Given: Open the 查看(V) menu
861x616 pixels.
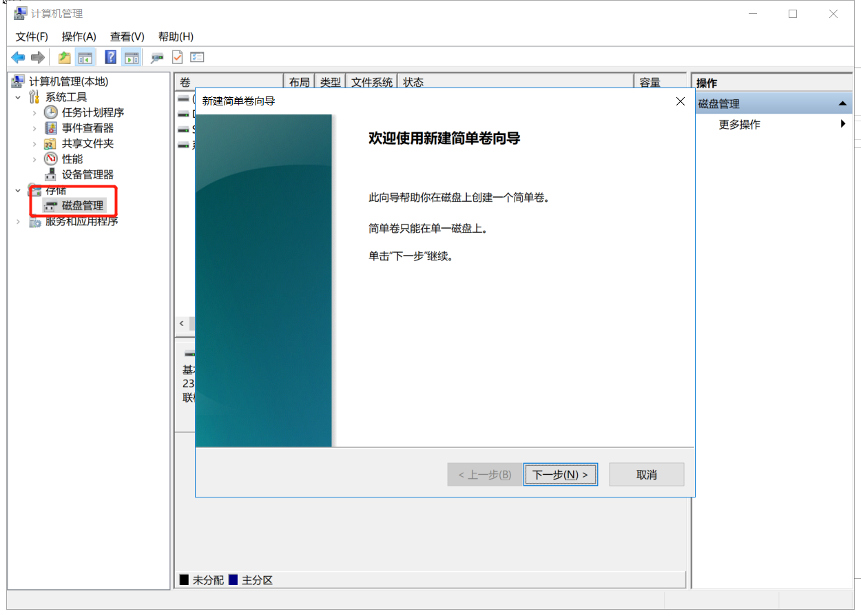Looking at the screenshot, I should click(x=127, y=37).
